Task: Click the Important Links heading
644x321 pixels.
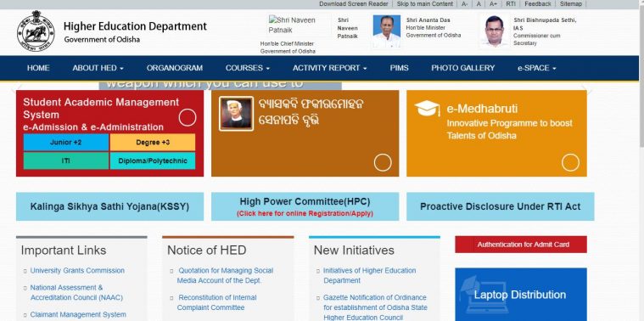Action: [x=64, y=251]
